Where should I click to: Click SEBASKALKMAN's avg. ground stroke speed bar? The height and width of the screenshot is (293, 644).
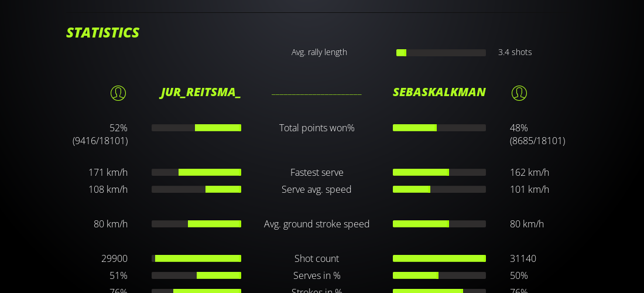coord(439,224)
